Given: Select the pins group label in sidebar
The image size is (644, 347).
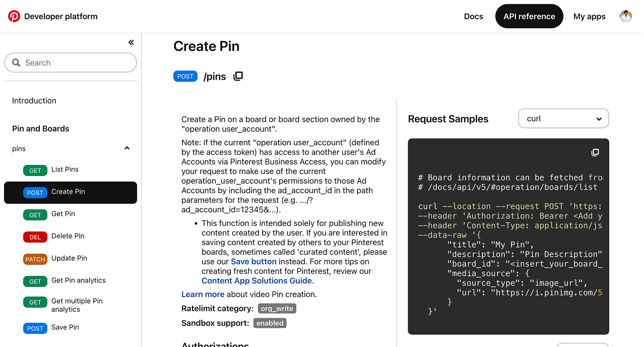Looking at the screenshot, I should (19, 149).
